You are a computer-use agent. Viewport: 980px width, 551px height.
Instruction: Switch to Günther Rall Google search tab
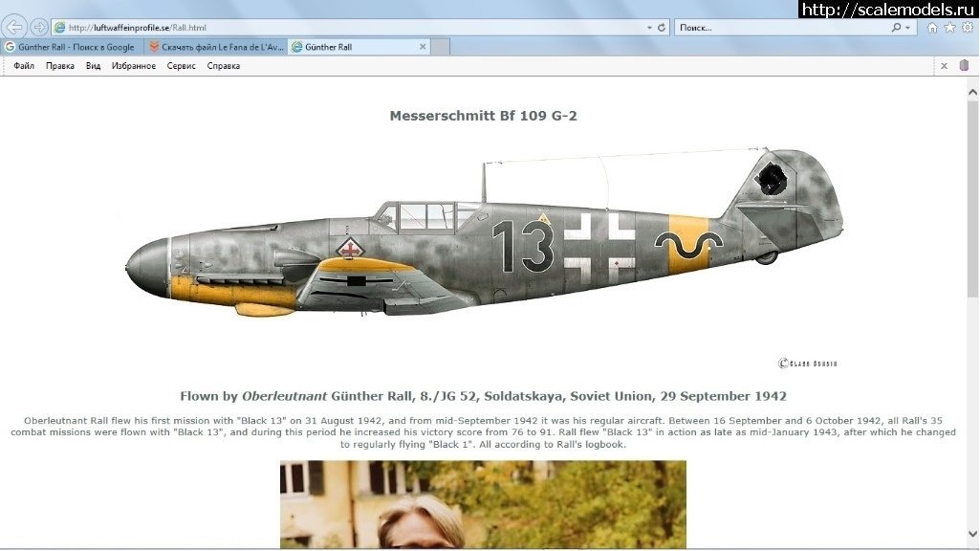point(73,47)
